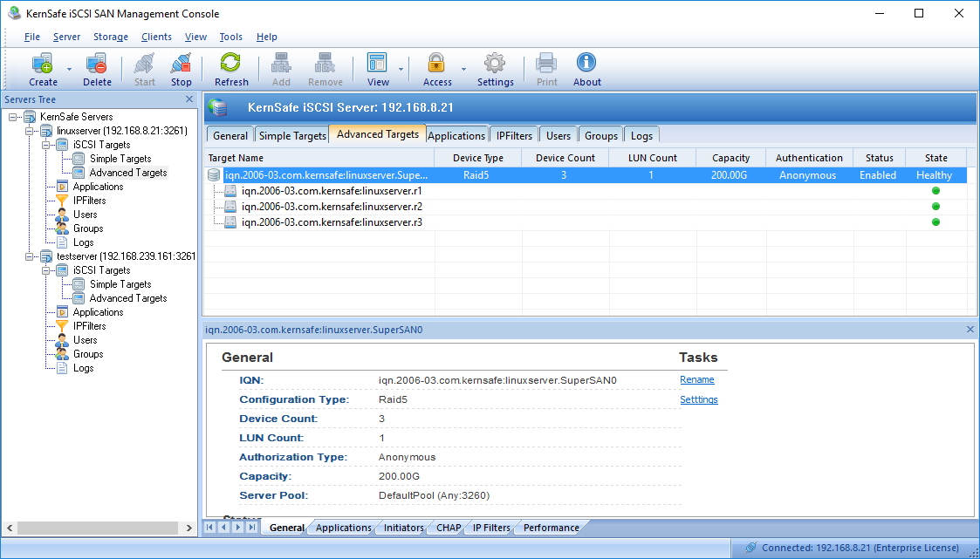This screenshot has width=980, height=559.
Task: Open Settings gear in toolbar
Action: tap(495, 63)
